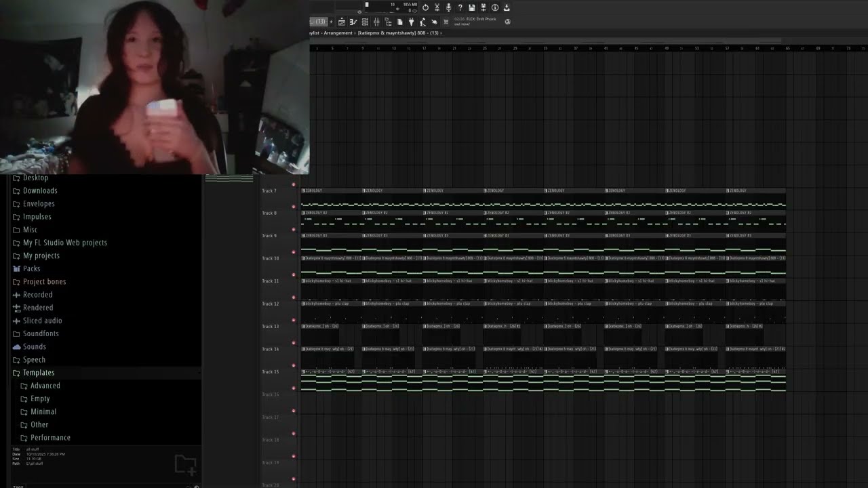
Task: Click the microphone recording icon
Action: [448, 7]
